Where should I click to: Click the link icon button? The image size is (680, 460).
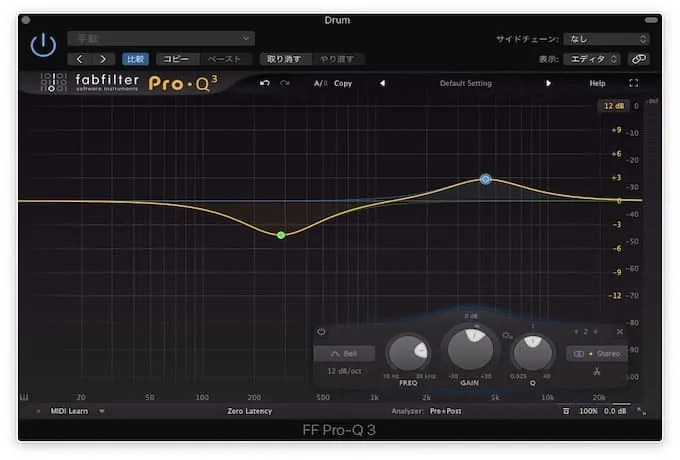coord(638,59)
